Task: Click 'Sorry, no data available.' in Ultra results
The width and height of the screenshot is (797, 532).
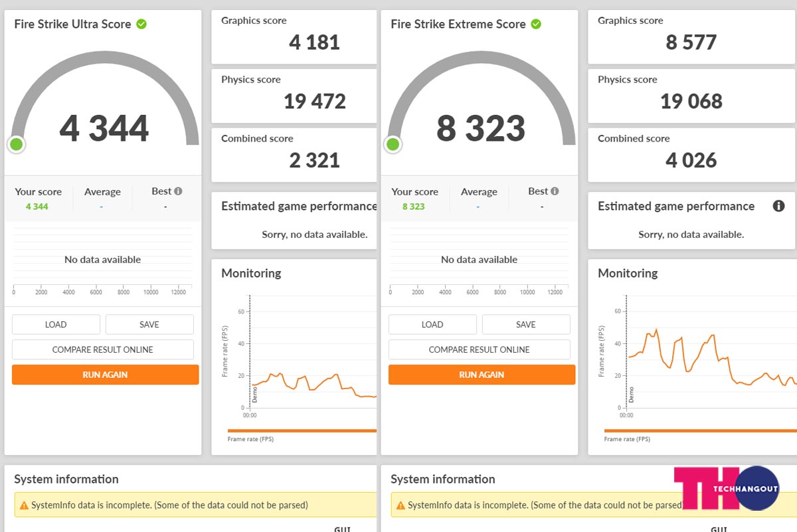Action: [315, 234]
